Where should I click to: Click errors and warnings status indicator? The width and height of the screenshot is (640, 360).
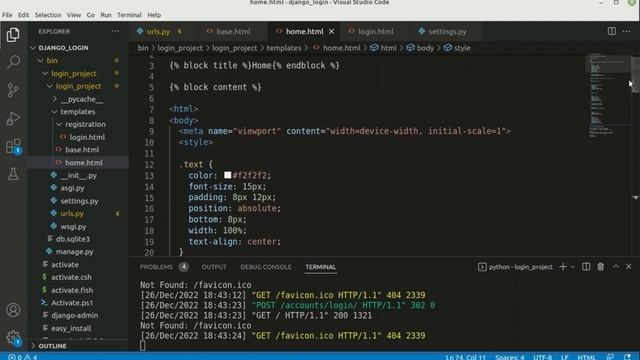(x=23, y=357)
